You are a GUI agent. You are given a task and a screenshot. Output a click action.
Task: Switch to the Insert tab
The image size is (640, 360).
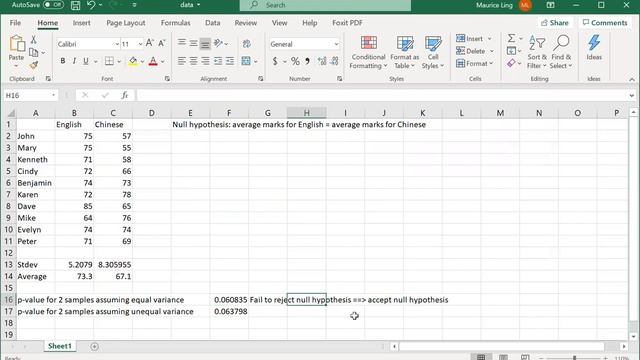pyautogui.click(x=82, y=23)
